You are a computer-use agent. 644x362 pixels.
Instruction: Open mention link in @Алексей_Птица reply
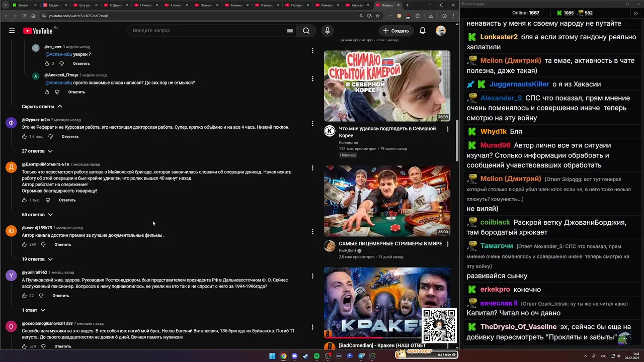[x=58, y=82]
